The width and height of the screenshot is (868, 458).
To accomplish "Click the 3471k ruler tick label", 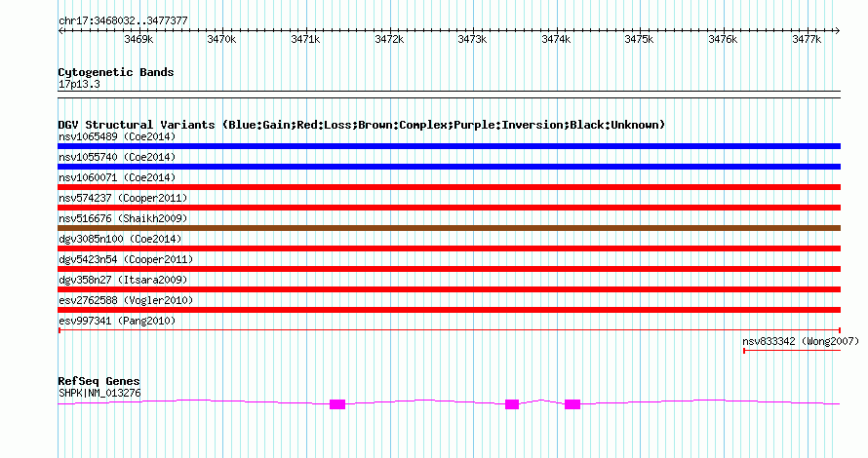I will pos(305,40).
